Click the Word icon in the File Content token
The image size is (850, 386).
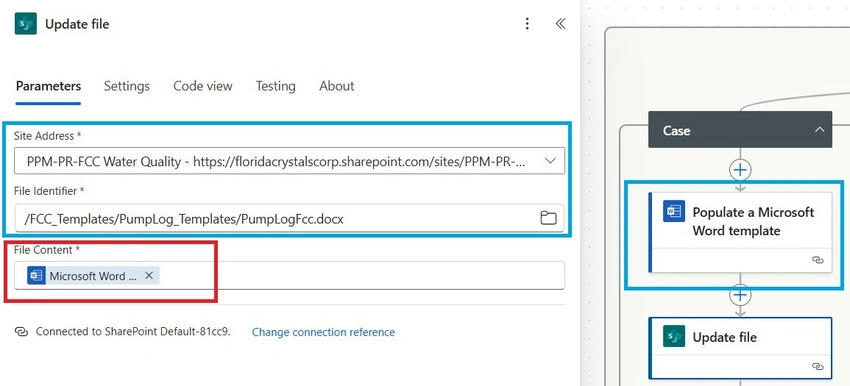click(36, 275)
